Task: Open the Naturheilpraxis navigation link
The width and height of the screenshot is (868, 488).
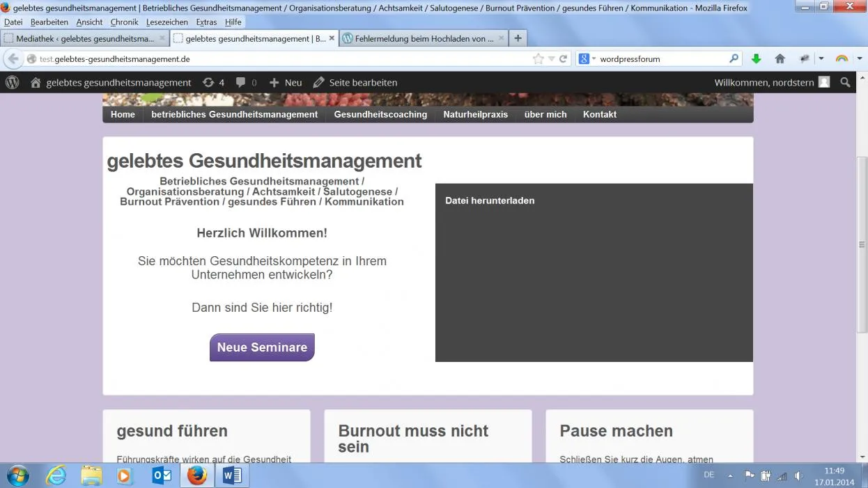Action: click(476, 114)
